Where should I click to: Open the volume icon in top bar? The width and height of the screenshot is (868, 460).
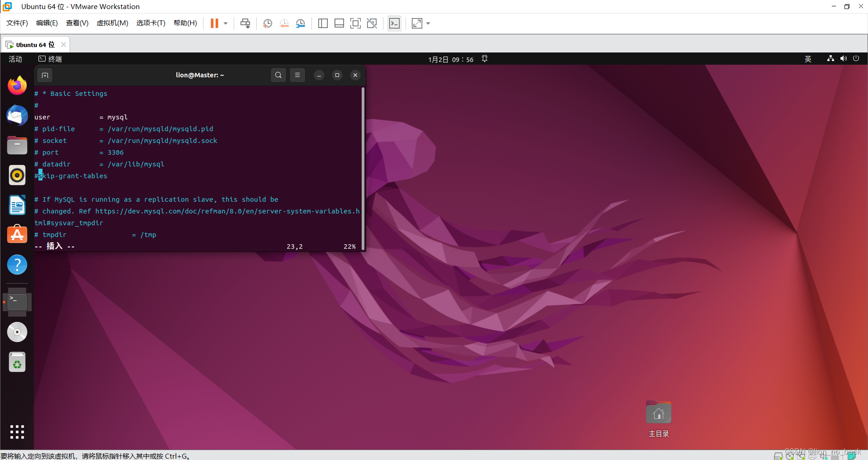843,58
